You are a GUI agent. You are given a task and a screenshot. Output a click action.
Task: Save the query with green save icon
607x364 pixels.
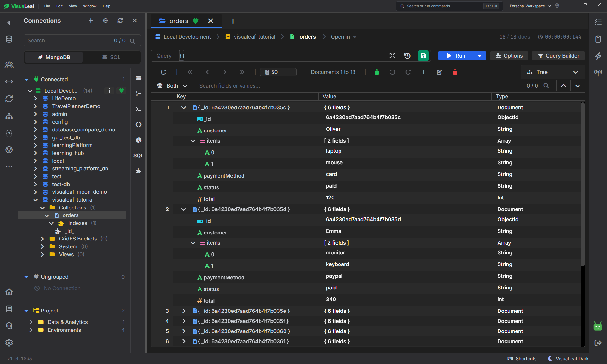[x=423, y=56]
